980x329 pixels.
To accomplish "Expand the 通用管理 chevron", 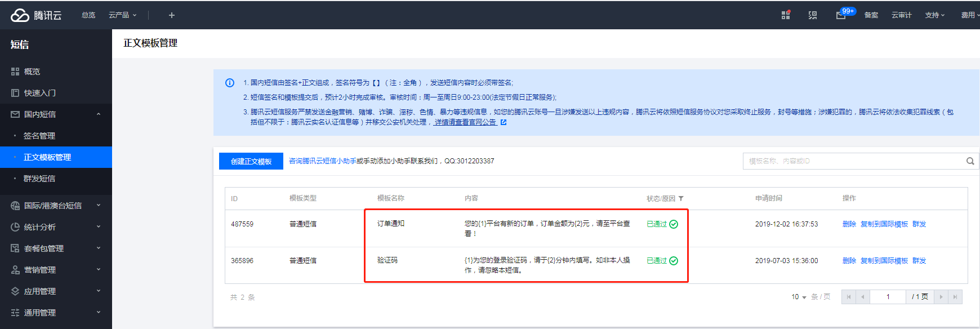I will coord(99,313).
